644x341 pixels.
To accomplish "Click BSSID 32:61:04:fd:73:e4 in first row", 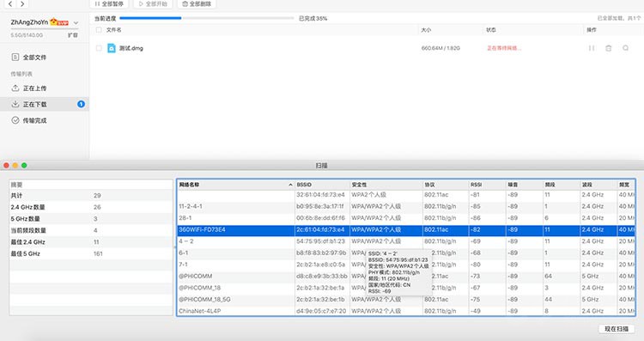I will (321, 195).
